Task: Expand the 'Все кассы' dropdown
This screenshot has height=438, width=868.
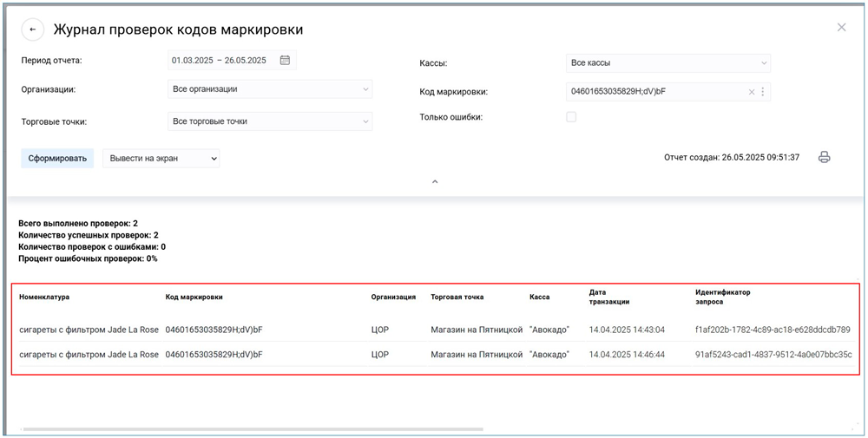Action: (x=667, y=63)
